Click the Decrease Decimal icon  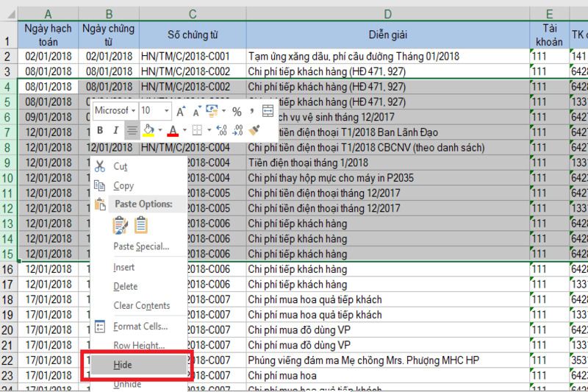pyautogui.click(x=237, y=131)
